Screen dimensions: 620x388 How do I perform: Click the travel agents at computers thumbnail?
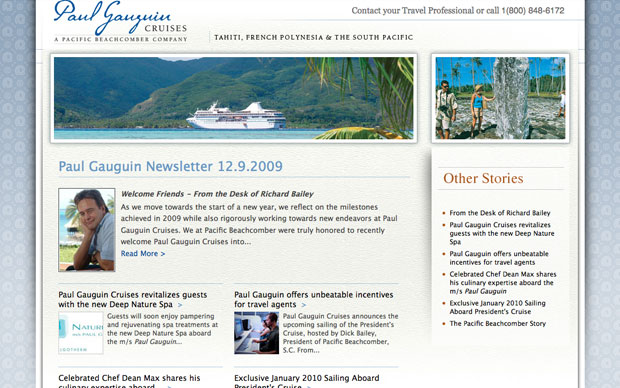[x=257, y=333]
